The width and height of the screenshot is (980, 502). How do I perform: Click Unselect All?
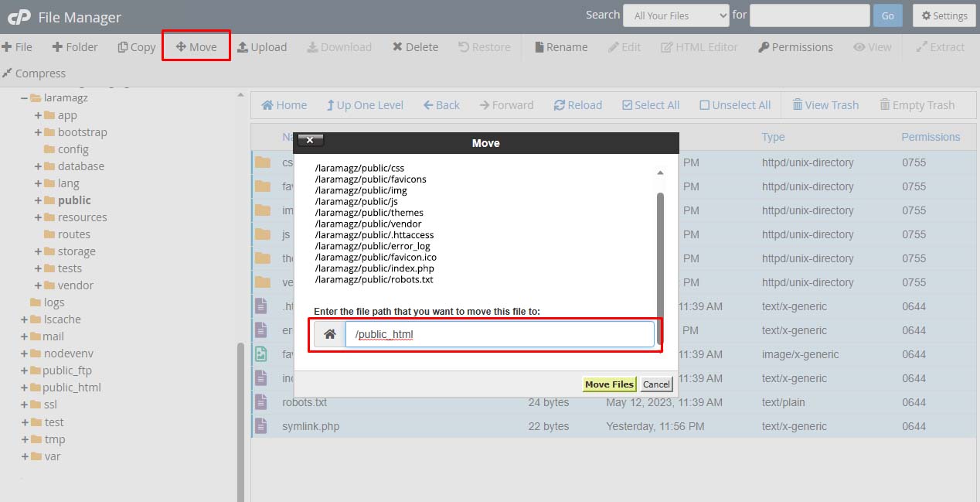pos(735,105)
